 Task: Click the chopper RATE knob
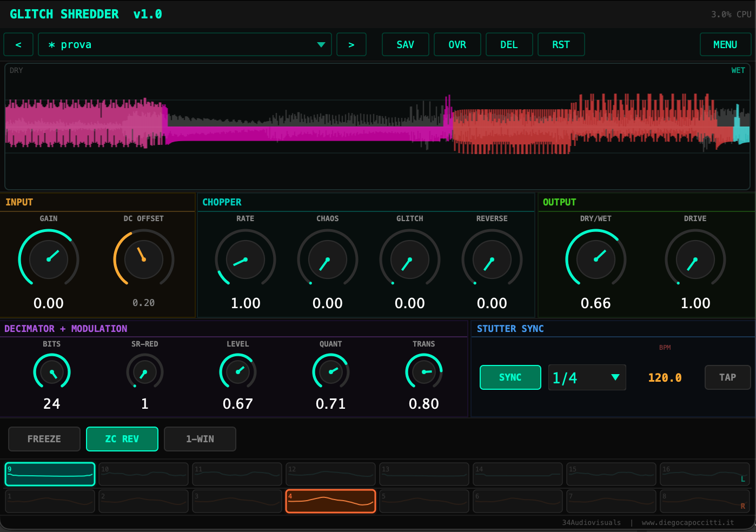245,259
